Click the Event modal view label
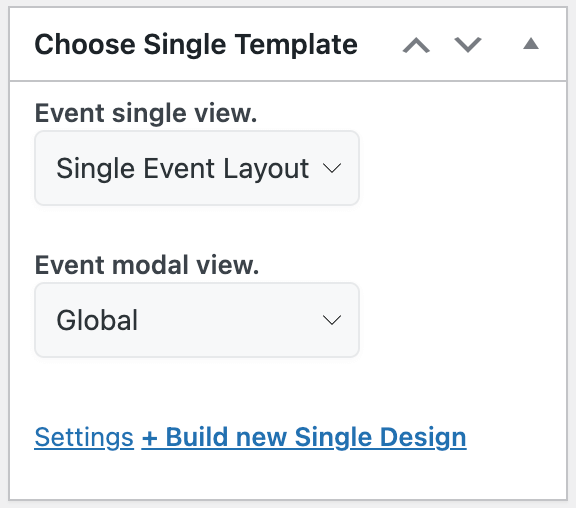The width and height of the screenshot is (576, 508). [x=147, y=265]
